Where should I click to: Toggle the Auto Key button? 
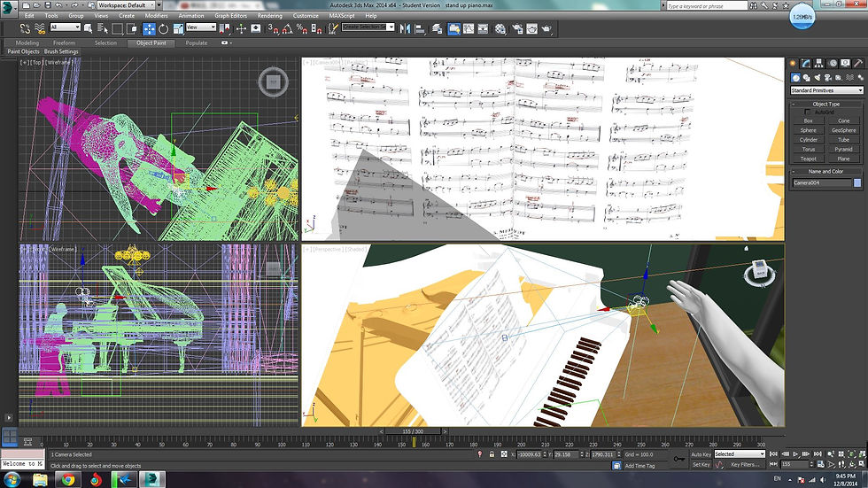click(701, 453)
